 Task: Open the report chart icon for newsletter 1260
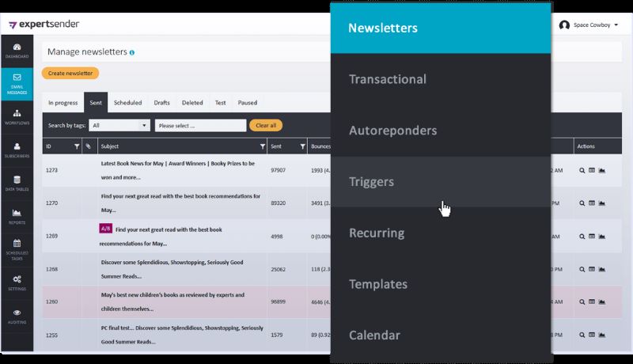pos(601,301)
